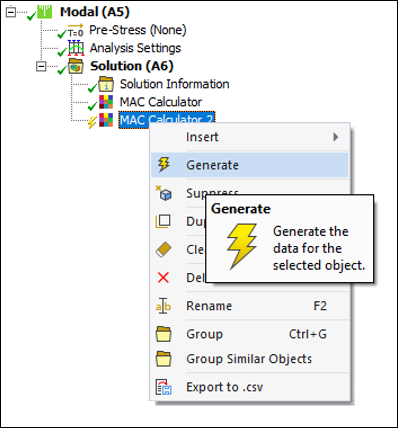This screenshot has width=398, height=428.
Task: Click the Export to .csv icon
Action: tap(163, 387)
